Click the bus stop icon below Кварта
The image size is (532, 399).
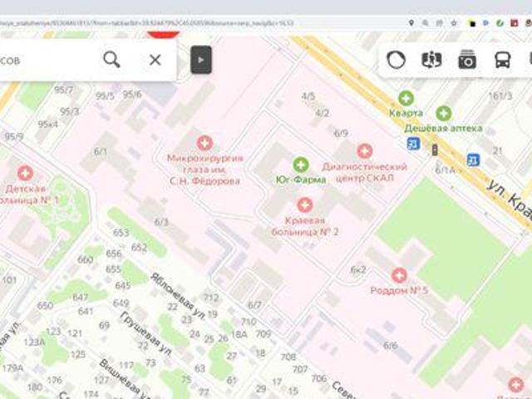[414, 144]
